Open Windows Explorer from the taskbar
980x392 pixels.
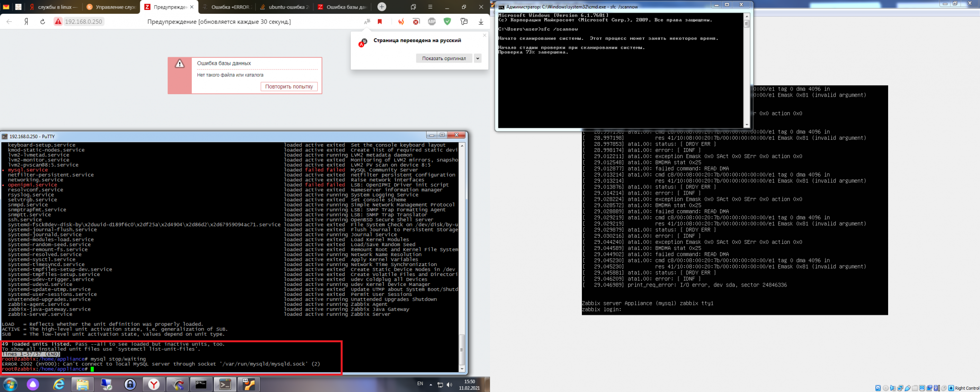[82, 384]
